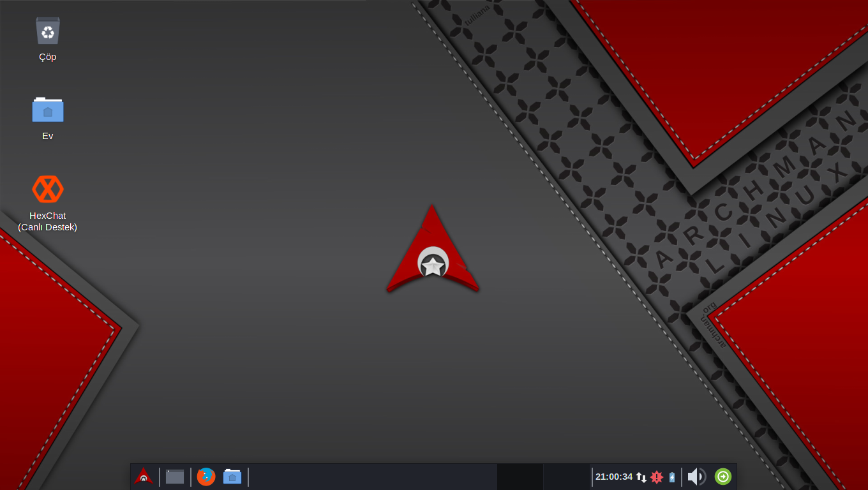Select the HexChat (Canlı Destek) launcher
The height and width of the screenshot is (490, 868).
pyautogui.click(x=48, y=189)
